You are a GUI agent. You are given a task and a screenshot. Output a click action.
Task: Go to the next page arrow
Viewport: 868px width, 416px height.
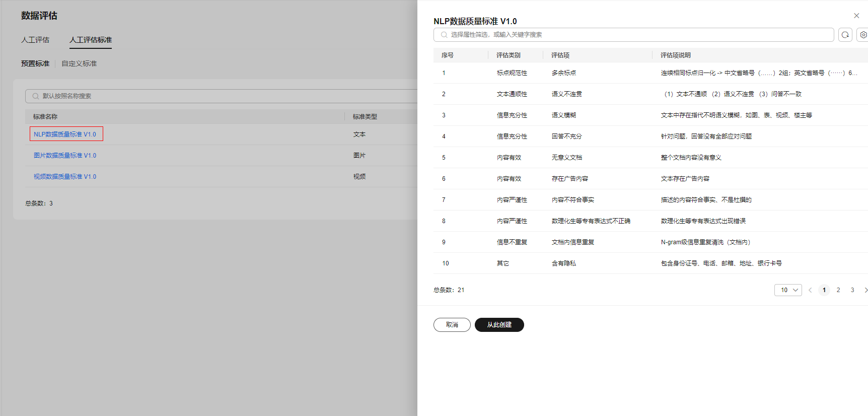click(x=865, y=290)
